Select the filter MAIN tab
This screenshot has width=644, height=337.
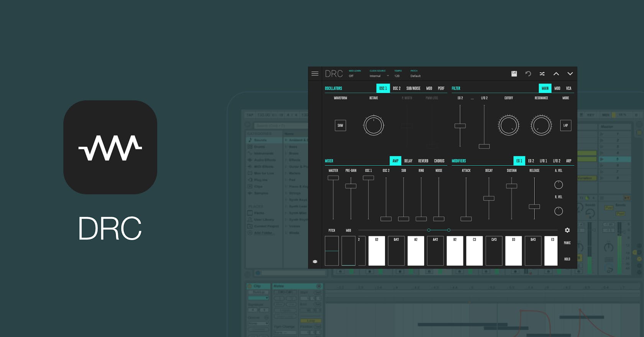tap(545, 88)
